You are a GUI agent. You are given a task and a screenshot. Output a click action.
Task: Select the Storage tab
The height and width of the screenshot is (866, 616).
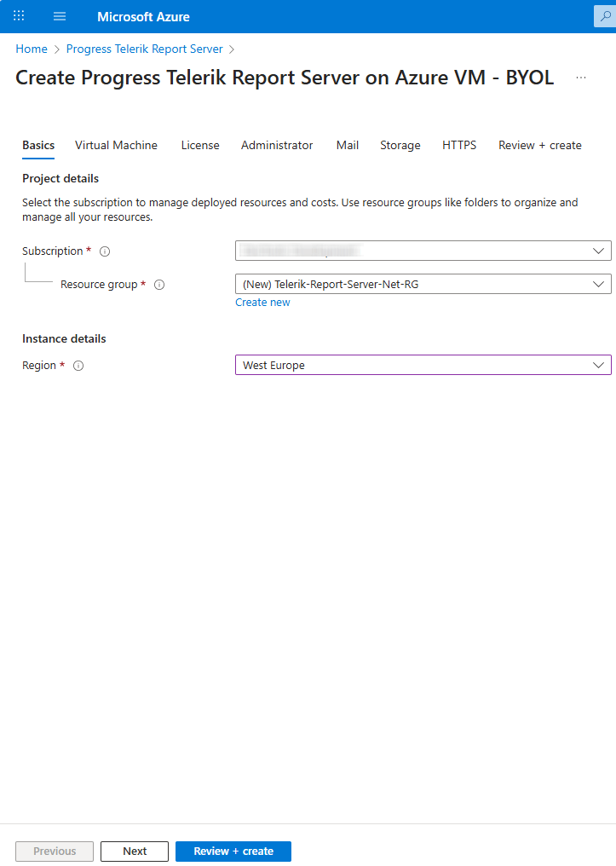point(400,145)
